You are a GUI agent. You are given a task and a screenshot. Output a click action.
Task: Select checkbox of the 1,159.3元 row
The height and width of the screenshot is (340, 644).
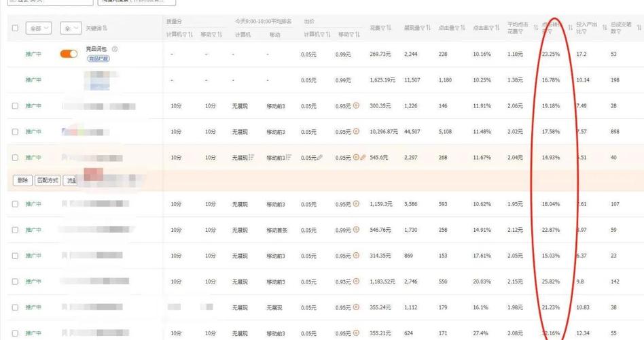(15, 204)
